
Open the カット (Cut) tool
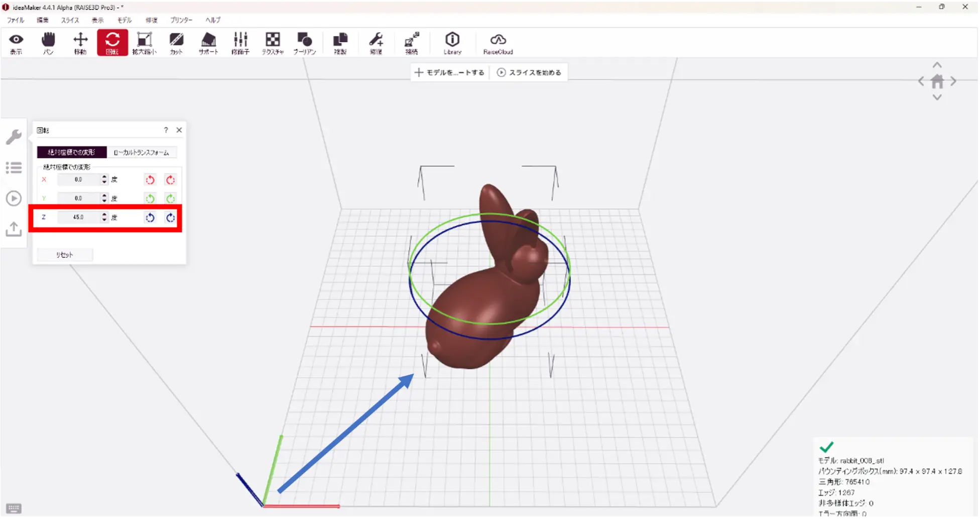tap(176, 43)
